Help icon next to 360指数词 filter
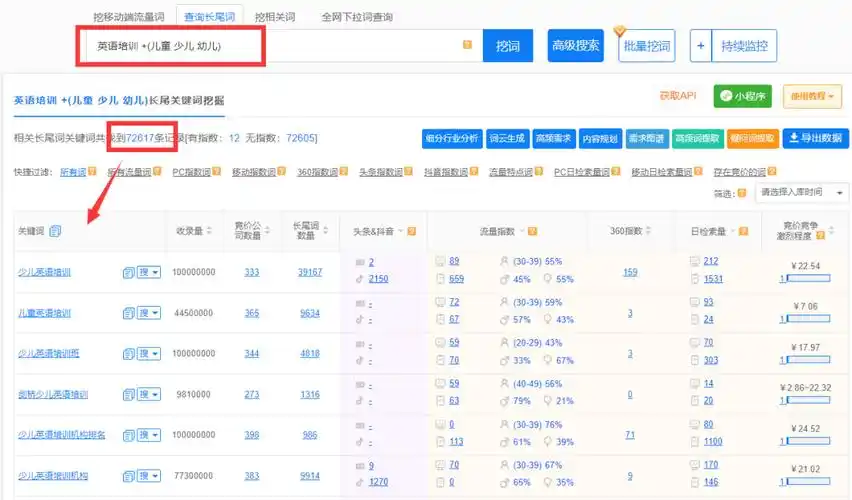This screenshot has height=500, width=852. [x=343, y=171]
